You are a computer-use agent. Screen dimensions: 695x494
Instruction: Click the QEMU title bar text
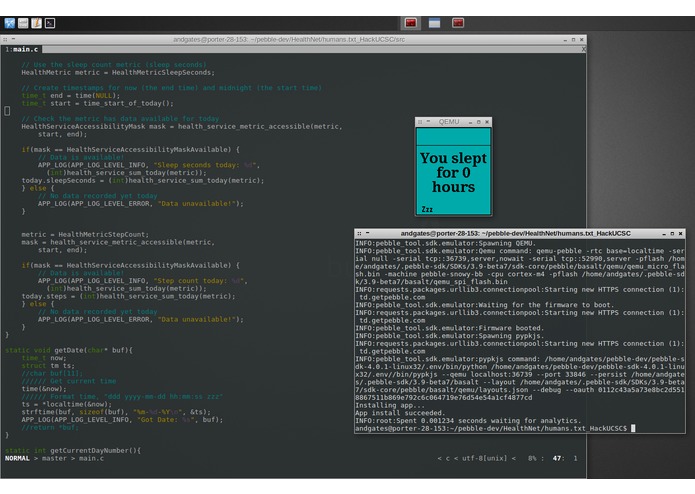449,122
